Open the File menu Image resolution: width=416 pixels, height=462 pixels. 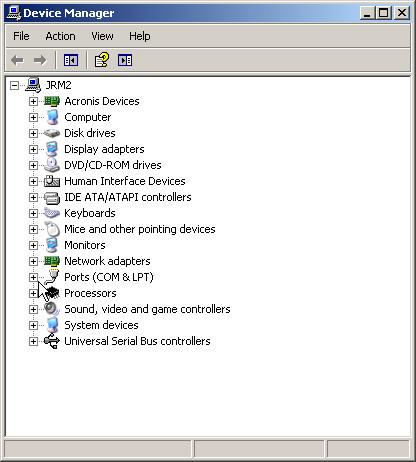tap(21, 36)
